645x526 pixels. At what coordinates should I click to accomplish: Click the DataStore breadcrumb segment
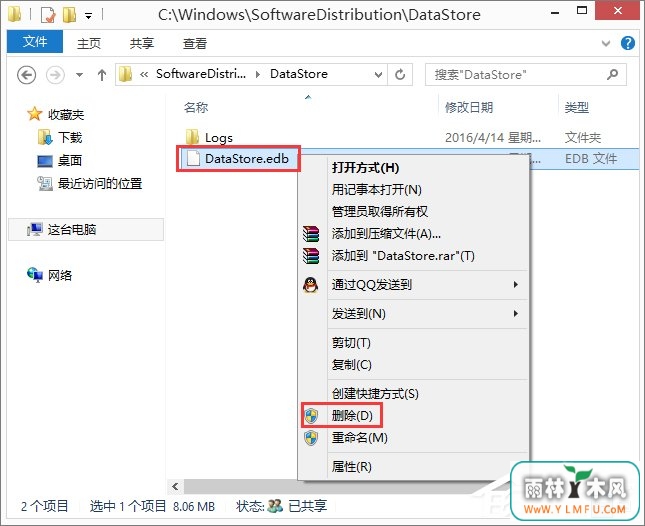click(299, 74)
